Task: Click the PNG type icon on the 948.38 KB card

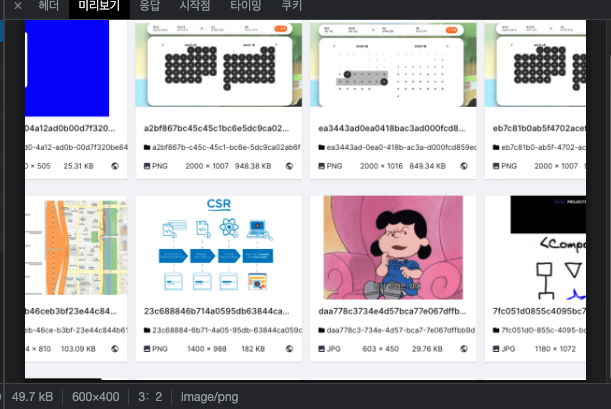Action: tap(147, 166)
